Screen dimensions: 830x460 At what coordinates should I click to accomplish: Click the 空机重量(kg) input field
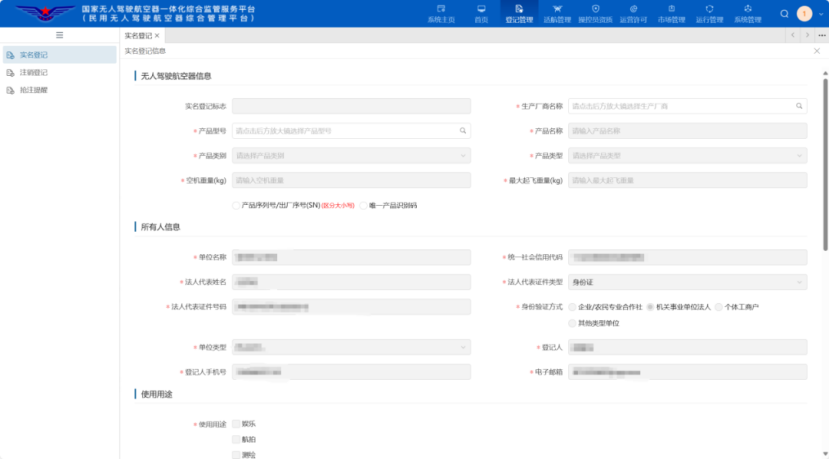pos(351,180)
